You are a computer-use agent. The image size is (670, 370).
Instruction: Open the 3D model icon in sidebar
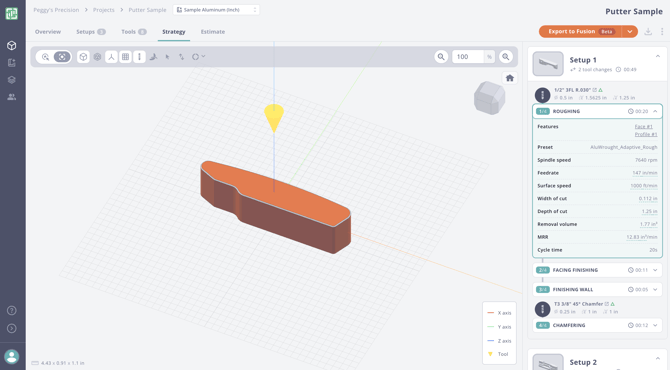[12, 46]
